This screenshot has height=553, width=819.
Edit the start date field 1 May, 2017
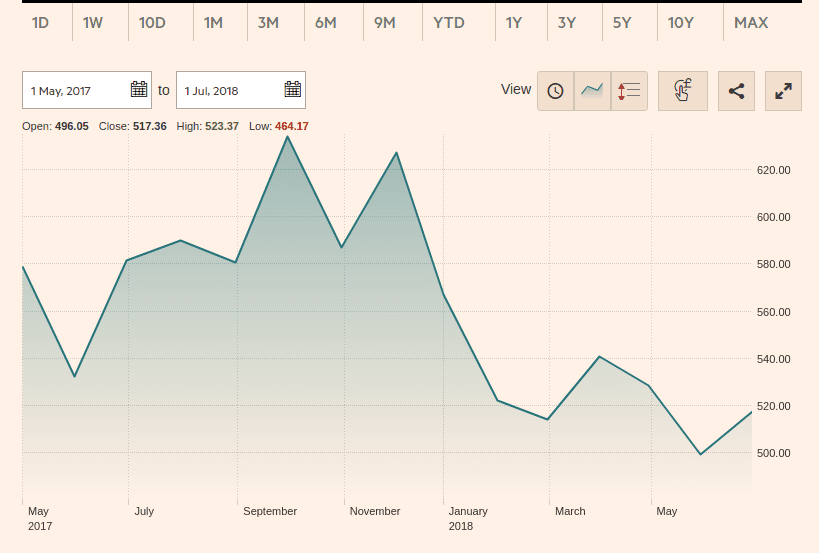[87, 90]
